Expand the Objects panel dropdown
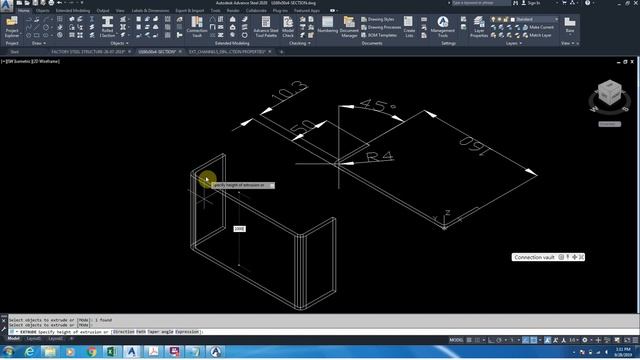This screenshot has width=640, height=360. pos(119,43)
